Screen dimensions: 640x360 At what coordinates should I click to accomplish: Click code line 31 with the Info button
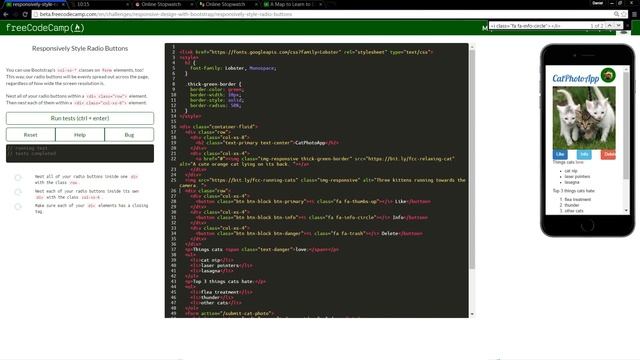[x=311, y=217]
